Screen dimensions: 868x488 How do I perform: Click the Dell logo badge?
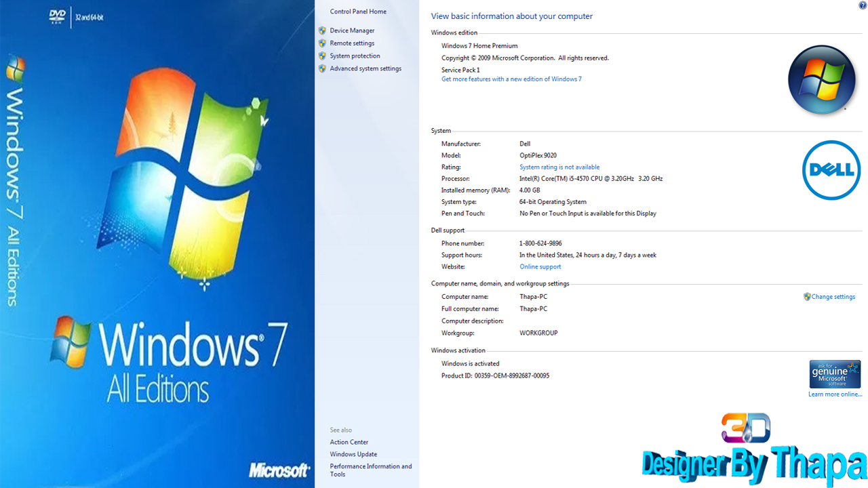coord(831,170)
